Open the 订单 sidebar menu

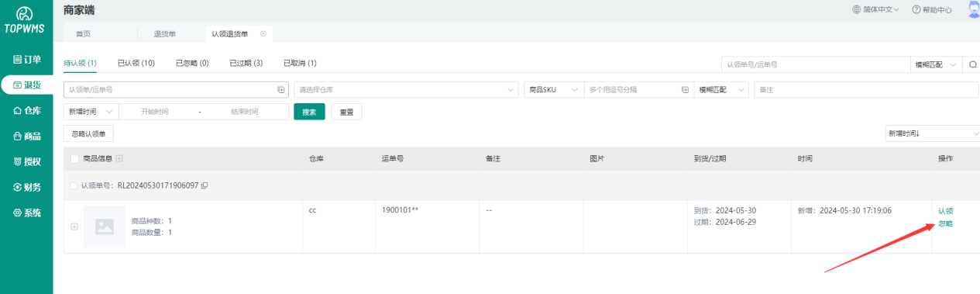click(26, 60)
